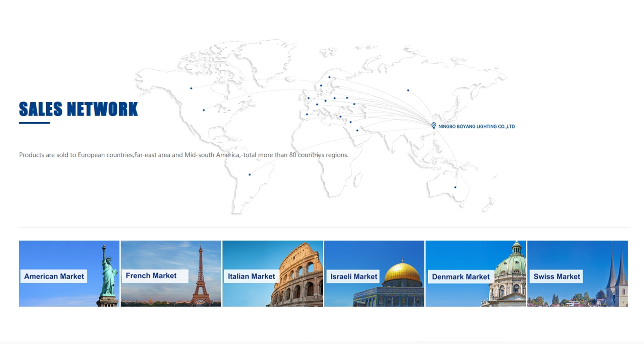Open the Israeli Market label
644x344 pixels.
pos(354,277)
